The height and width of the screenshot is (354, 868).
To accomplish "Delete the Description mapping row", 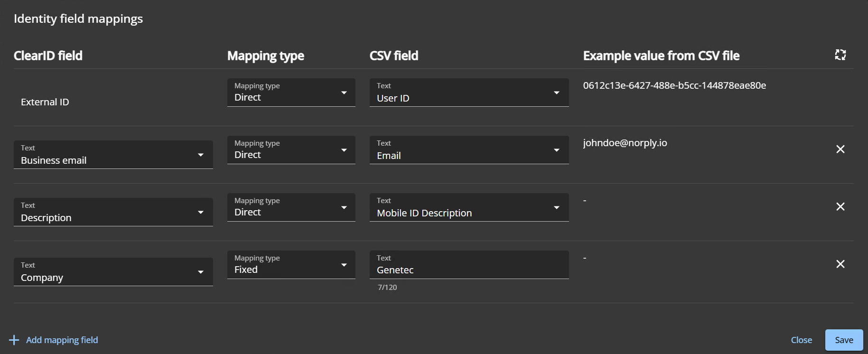I will pos(840,207).
